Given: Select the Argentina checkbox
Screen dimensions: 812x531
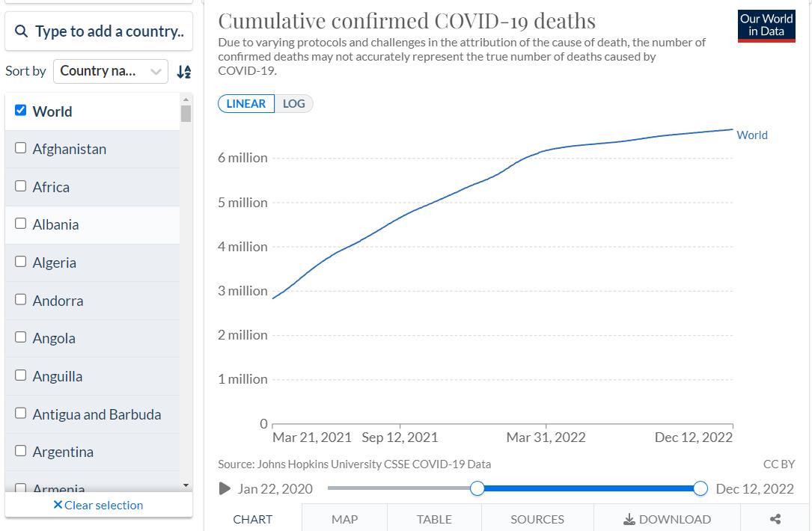Looking at the screenshot, I should pos(21,451).
